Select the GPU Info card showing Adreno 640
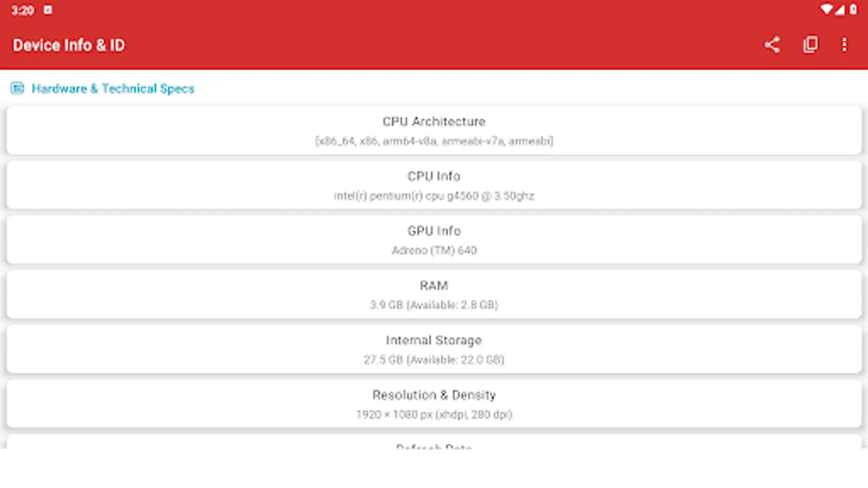The image size is (868, 488). pos(434,240)
